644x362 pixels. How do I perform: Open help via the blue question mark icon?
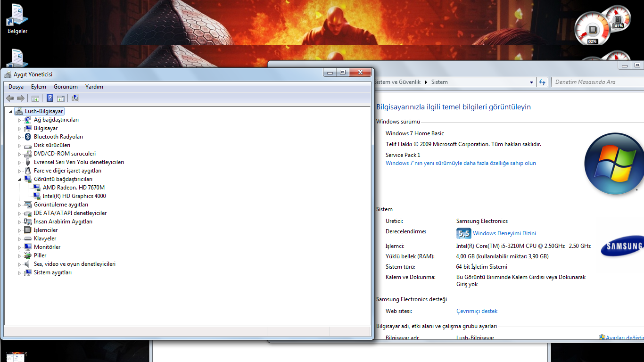pos(50,98)
